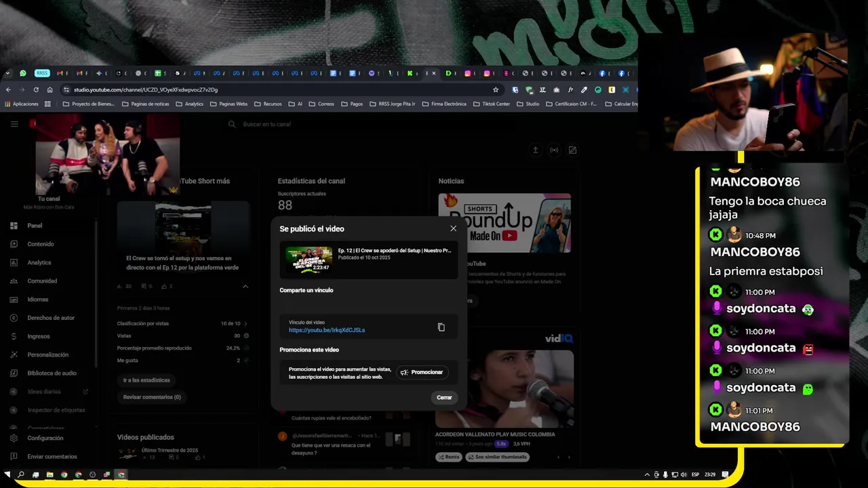868x488 pixels.
Task: Open Ideas diarias in the sidebar
Action: point(43,392)
